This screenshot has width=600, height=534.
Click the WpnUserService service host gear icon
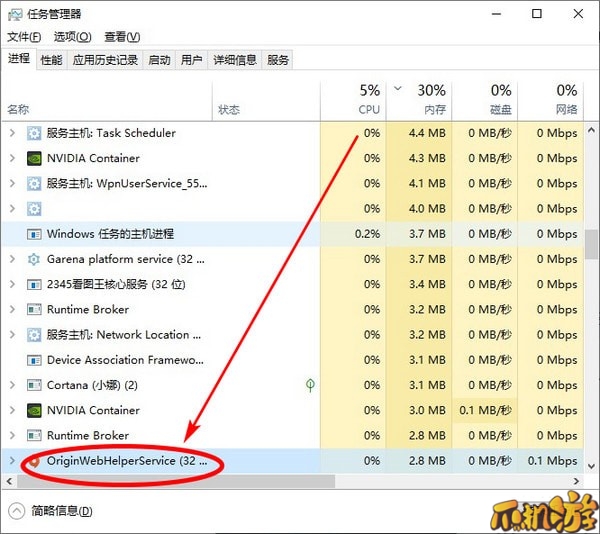pyautogui.click(x=34, y=184)
